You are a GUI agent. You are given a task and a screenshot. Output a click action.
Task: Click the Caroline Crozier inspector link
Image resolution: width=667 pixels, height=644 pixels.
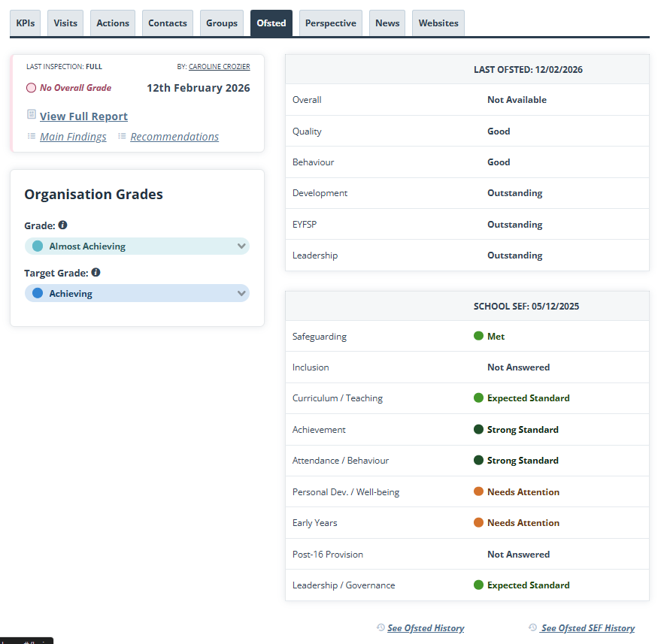[x=219, y=67]
